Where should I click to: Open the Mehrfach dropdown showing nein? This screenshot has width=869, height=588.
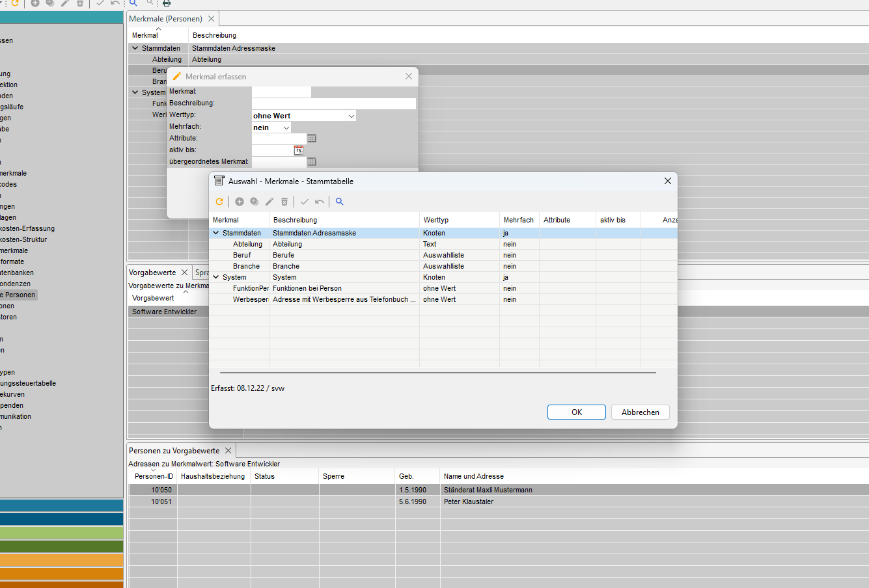coord(286,127)
